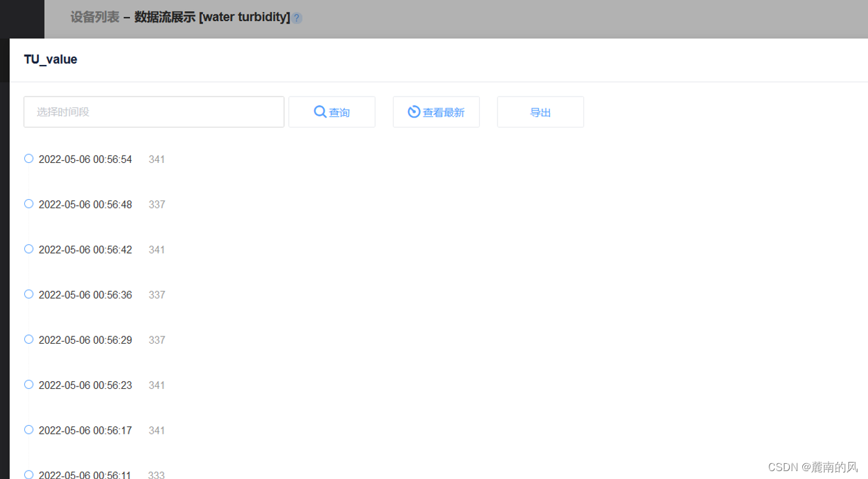Select timestamp 2022-05-06 00:56:48
The image size is (868, 479).
click(85, 205)
